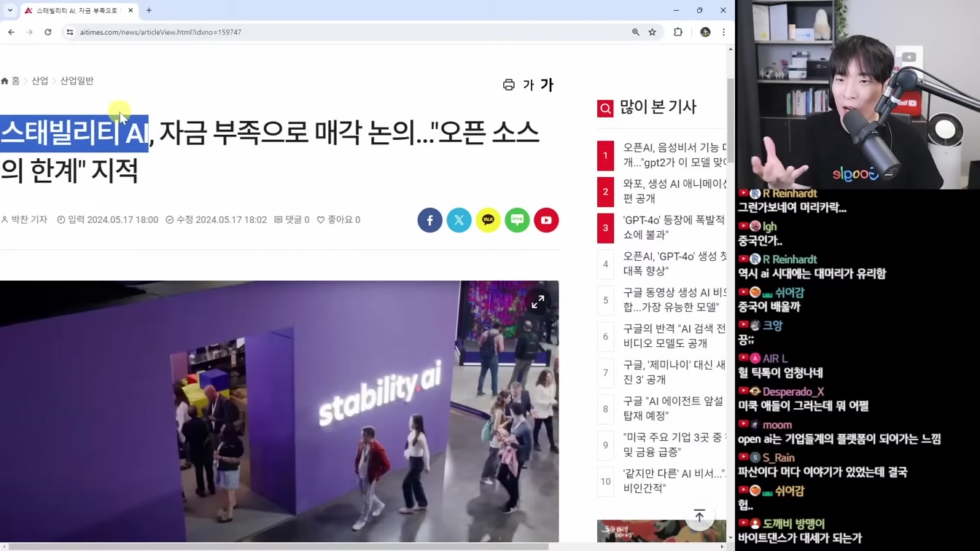Share article via KakaoTalk
This screenshot has height=551, width=980.
coord(489,220)
